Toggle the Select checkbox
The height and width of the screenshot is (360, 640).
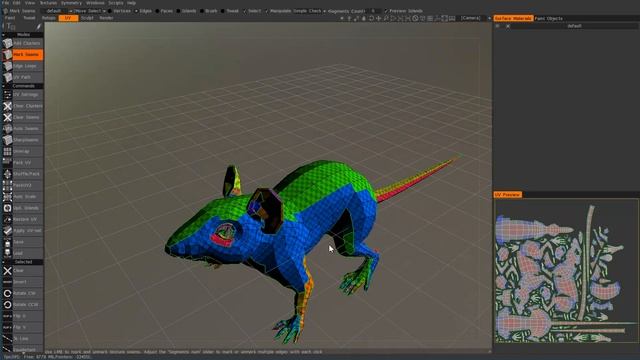click(x=245, y=11)
